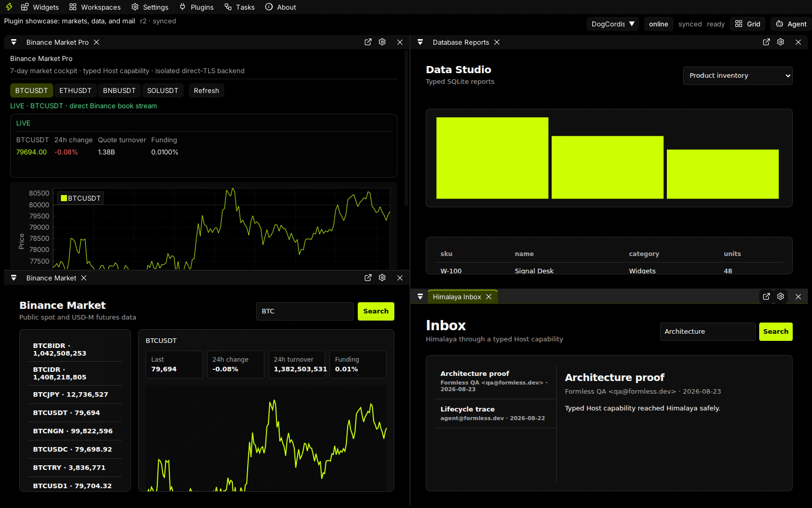Image resolution: width=812 pixels, height=508 pixels.
Task: Pop out Binance Market Pro panel
Action: click(x=368, y=42)
